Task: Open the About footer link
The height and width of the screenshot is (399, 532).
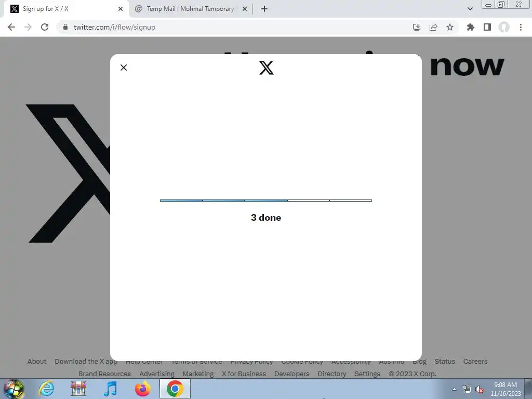Action: [x=37, y=362]
